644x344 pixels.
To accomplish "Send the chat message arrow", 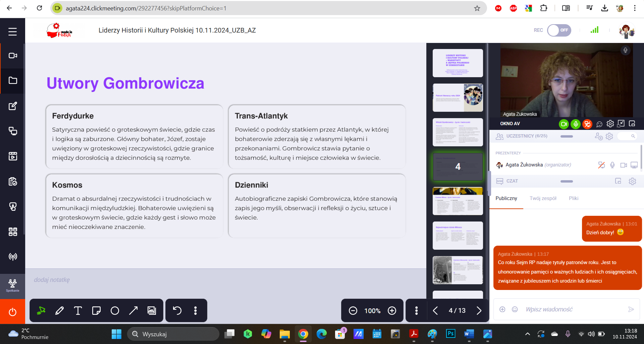I will pos(631,309).
